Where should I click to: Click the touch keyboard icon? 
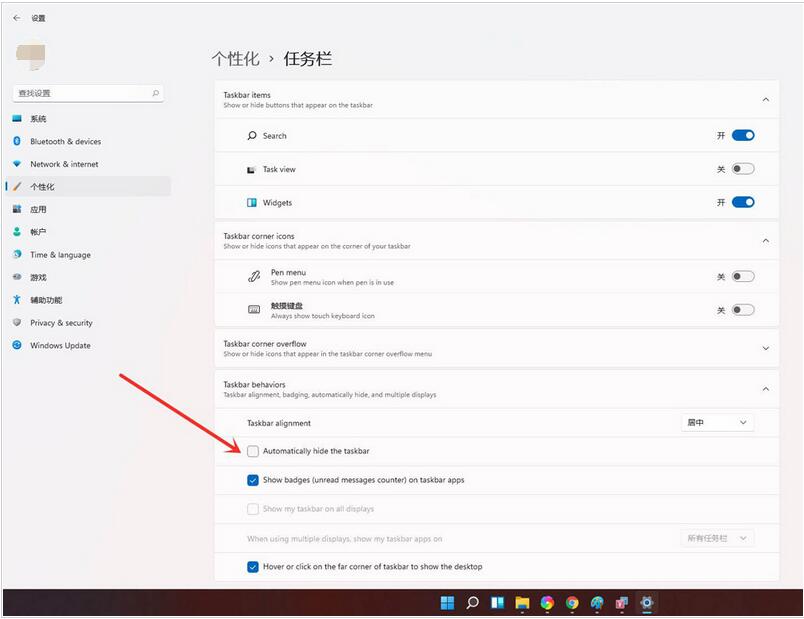coord(254,310)
